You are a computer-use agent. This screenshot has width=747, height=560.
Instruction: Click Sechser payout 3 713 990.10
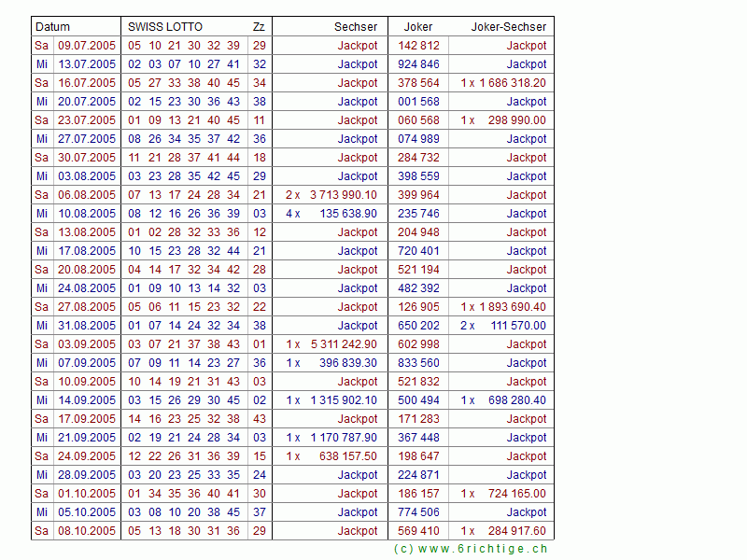[343, 195]
